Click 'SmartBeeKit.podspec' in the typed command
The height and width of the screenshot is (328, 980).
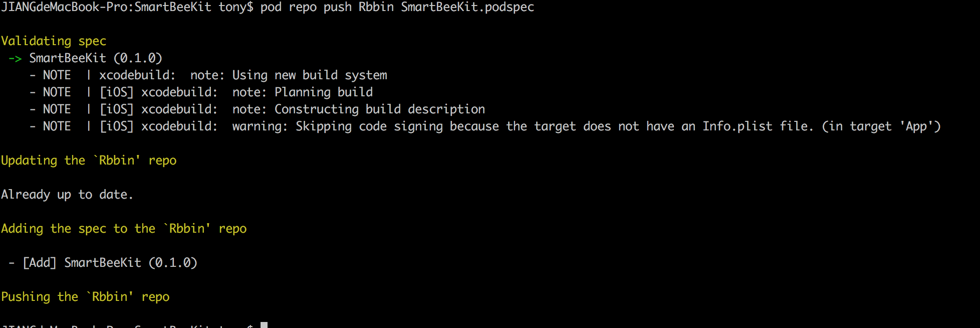click(x=467, y=7)
